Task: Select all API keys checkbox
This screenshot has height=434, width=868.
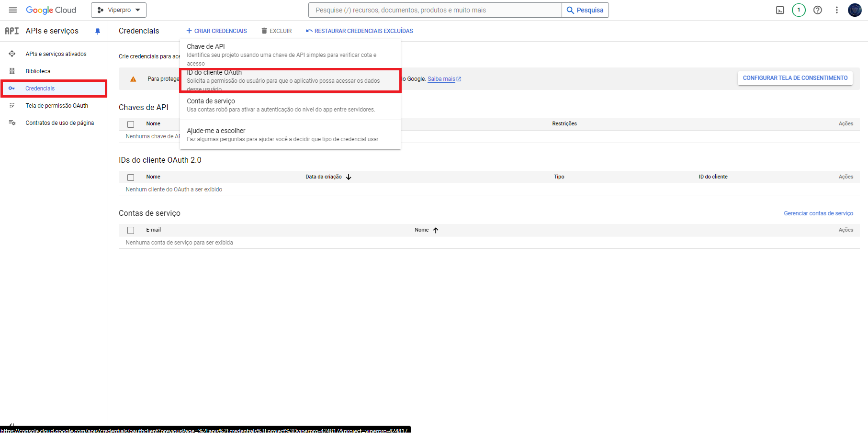Action: (x=131, y=124)
